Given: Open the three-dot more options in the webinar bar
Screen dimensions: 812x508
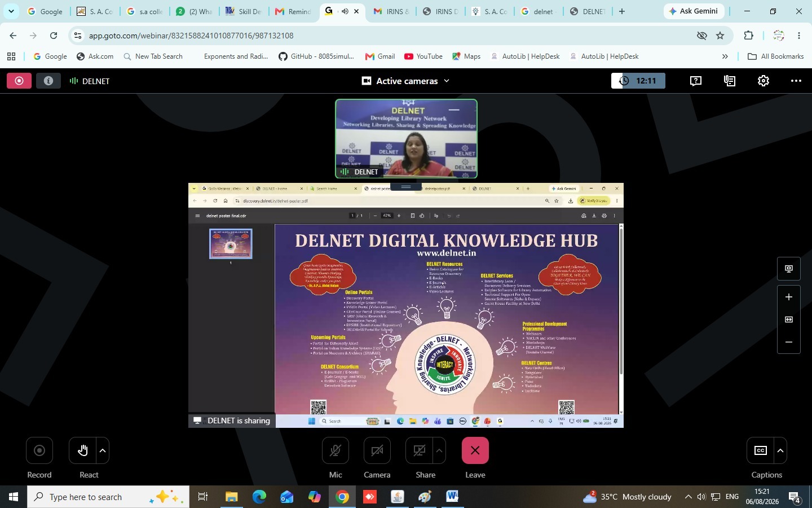Looking at the screenshot, I should (796, 81).
